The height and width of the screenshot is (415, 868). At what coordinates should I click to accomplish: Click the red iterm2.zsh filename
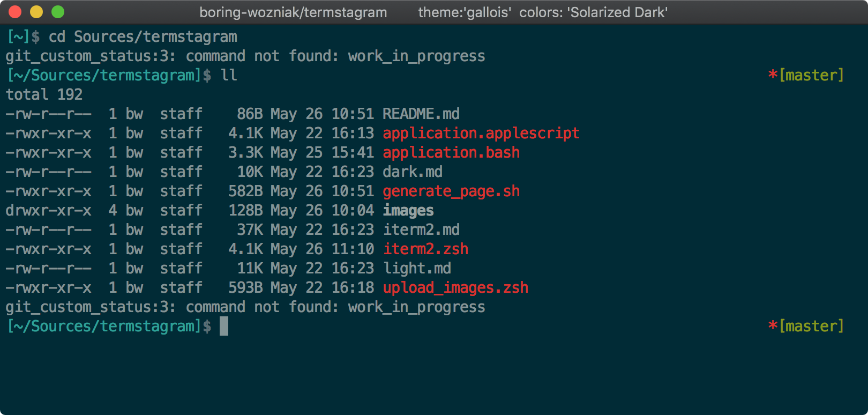pos(425,249)
